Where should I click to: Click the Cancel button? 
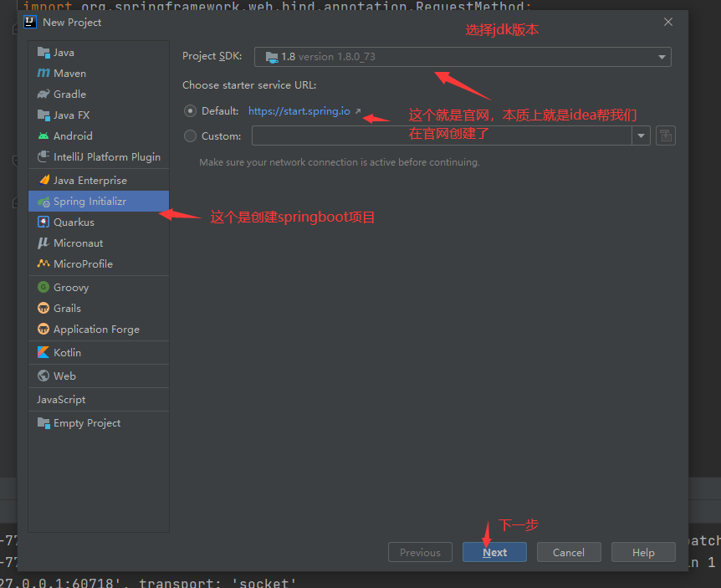(x=569, y=552)
